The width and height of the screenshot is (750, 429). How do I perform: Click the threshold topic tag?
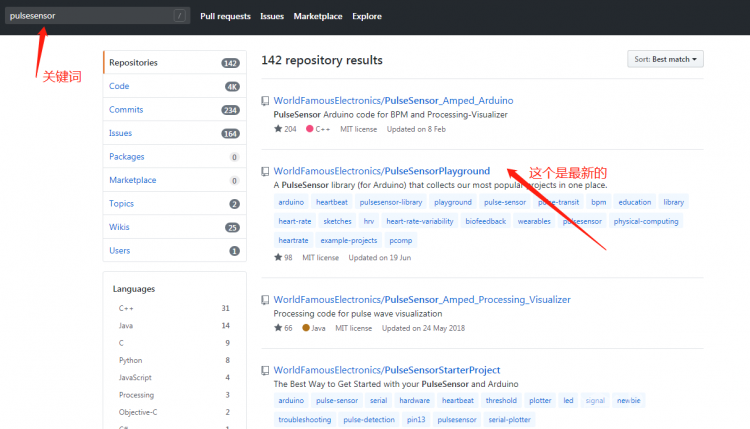501,401
